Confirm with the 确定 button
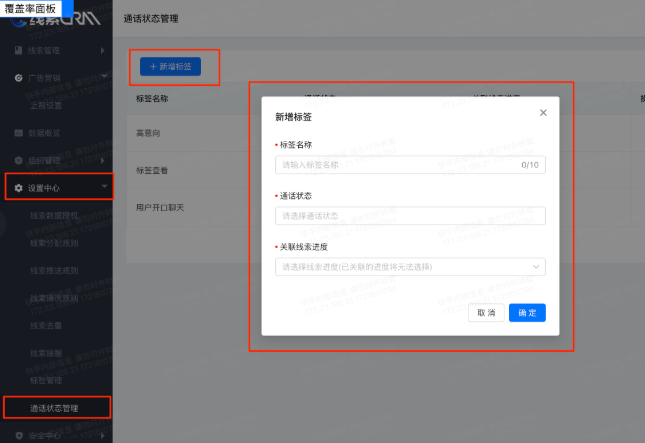Viewport: 645px width, 443px height. (527, 313)
